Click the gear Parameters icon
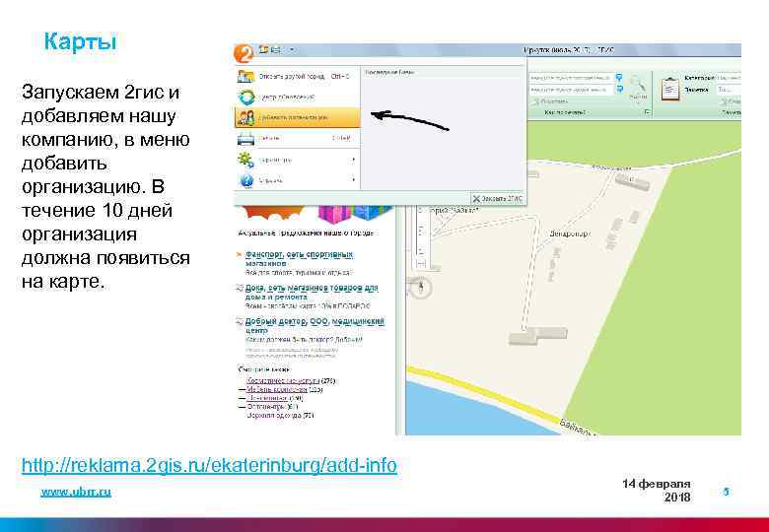This screenshot has height=532, width=769. 245,160
